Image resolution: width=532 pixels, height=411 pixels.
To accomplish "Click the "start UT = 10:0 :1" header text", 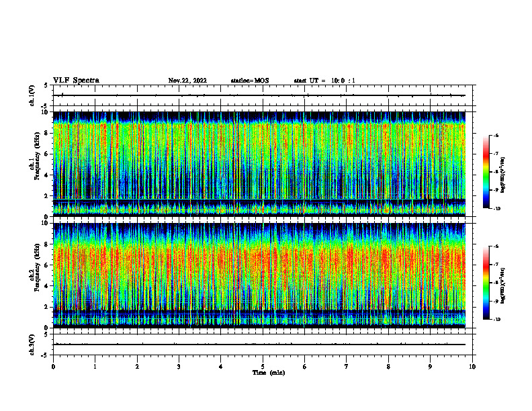I will pos(324,81).
